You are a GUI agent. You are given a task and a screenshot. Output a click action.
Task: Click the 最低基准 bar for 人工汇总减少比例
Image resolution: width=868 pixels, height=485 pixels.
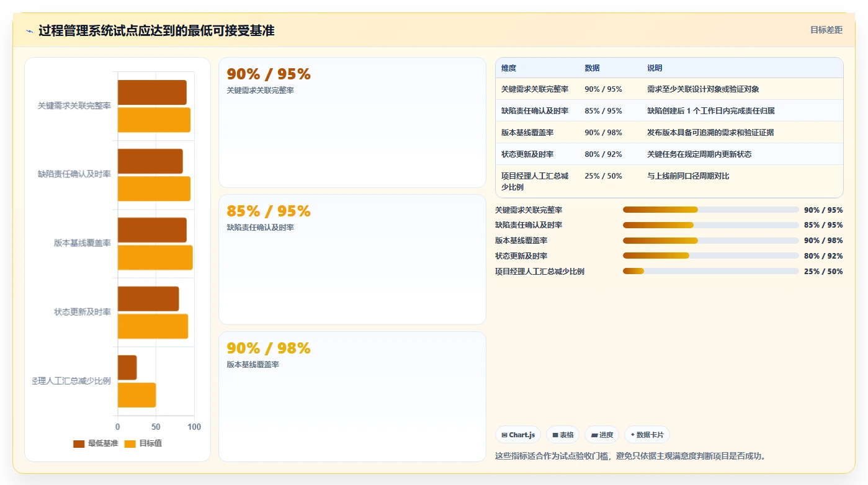pyautogui.click(x=127, y=367)
